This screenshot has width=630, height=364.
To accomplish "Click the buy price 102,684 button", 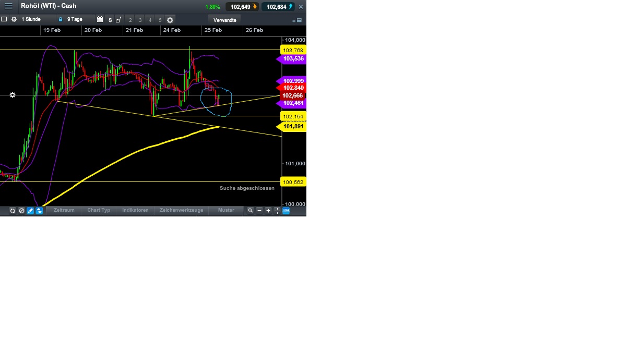I will pyautogui.click(x=278, y=7).
